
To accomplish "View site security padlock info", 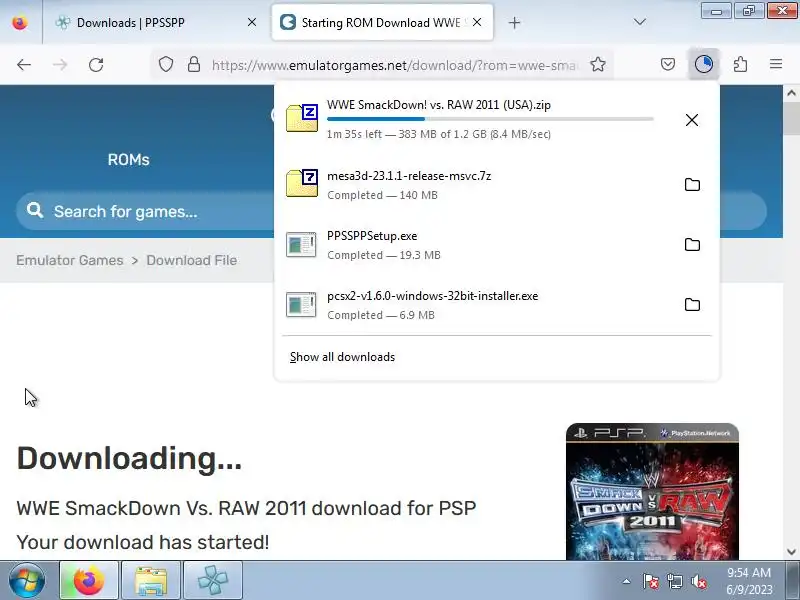I will [194, 65].
